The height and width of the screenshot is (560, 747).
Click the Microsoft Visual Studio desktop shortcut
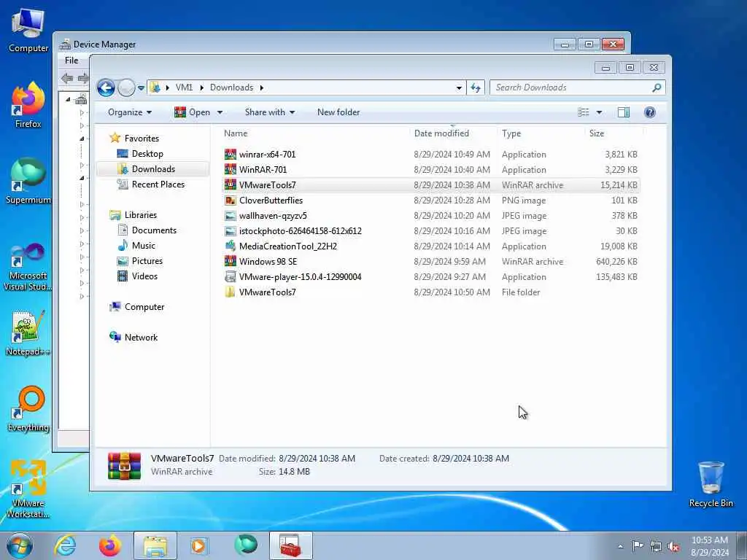28,267
